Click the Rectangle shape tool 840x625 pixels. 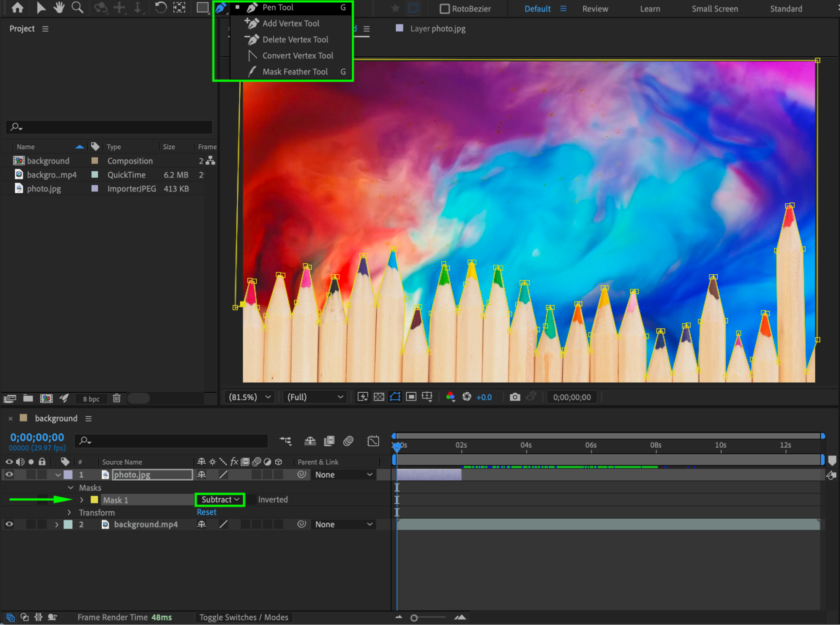click(x=203, y=8)
